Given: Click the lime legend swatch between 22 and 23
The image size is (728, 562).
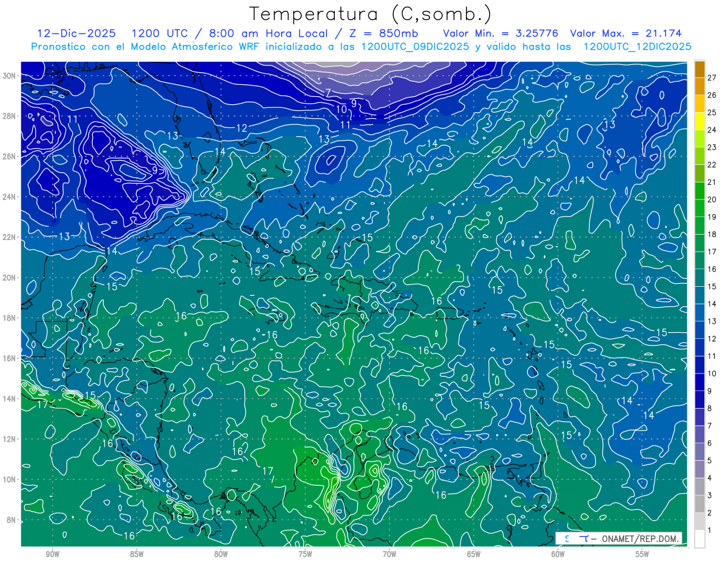Looking at the screenshot, I should point(699,156).
